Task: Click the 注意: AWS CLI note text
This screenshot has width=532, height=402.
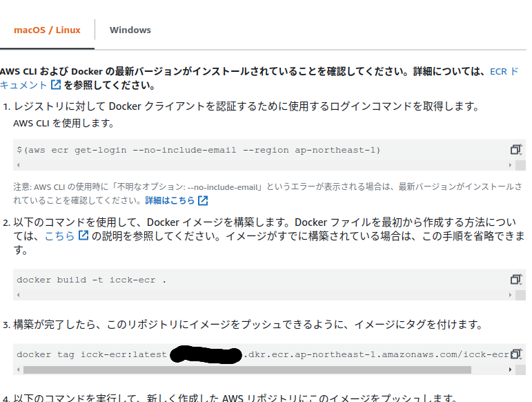Action: click(x=267, y=193)
